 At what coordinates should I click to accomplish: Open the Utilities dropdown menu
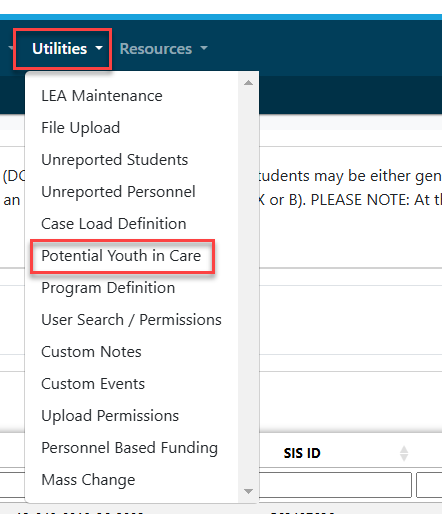[x=67, y=49]
